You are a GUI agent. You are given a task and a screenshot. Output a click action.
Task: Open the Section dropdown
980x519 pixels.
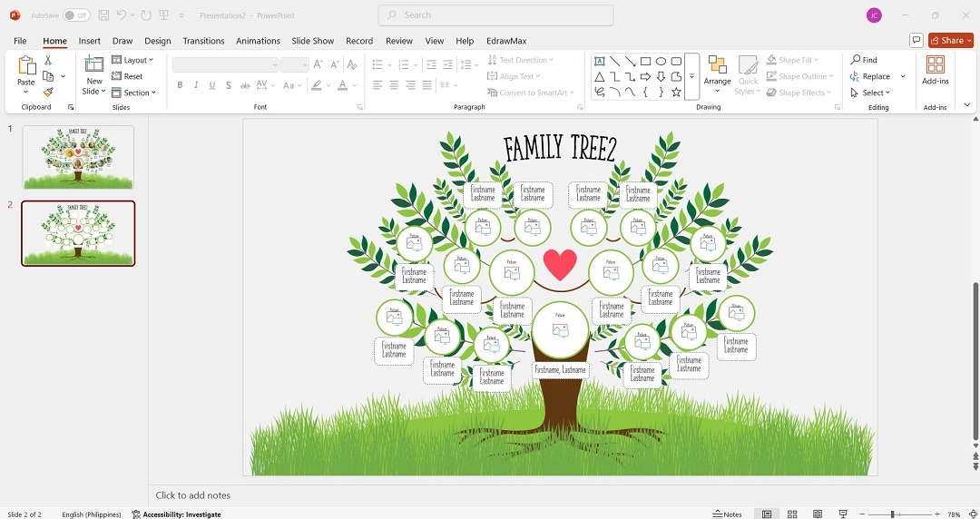(x=133, y=93)
